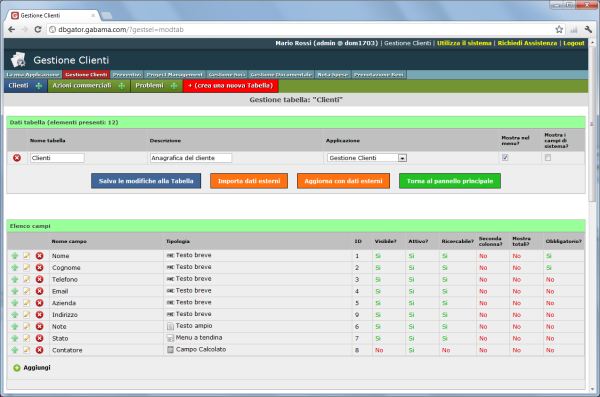The width and height of the screenshot is (600, 397).
Task: Toggle Obbligatorio value for the Nome field
Action: click(549, 256)
